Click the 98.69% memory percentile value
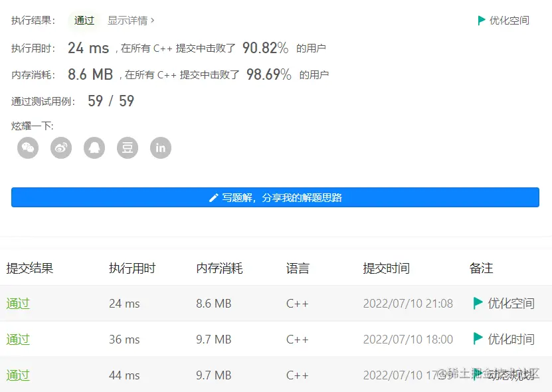The image size is (552, 392). 268,74
